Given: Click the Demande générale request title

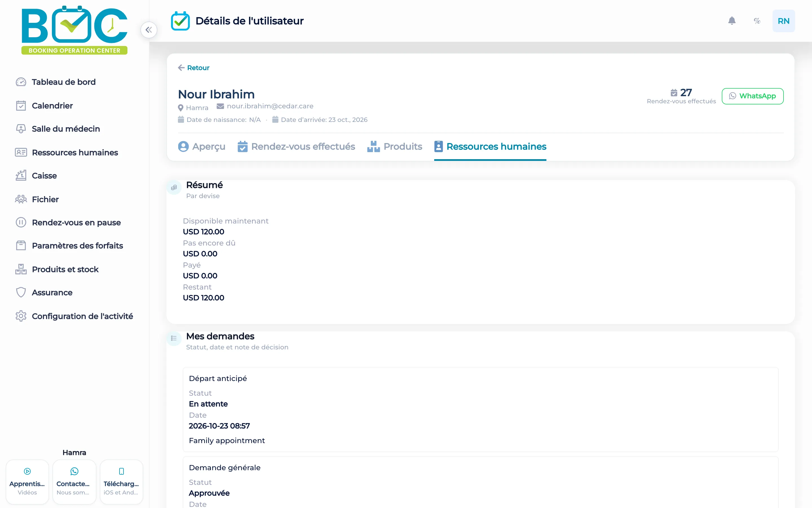Looking at the screenshot, I should [224, 468].
